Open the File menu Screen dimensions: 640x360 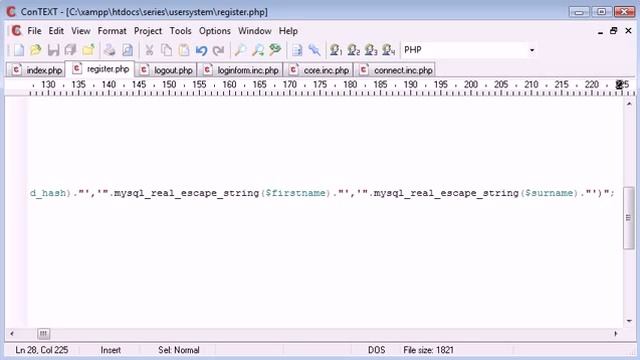(x=34, y=31)
